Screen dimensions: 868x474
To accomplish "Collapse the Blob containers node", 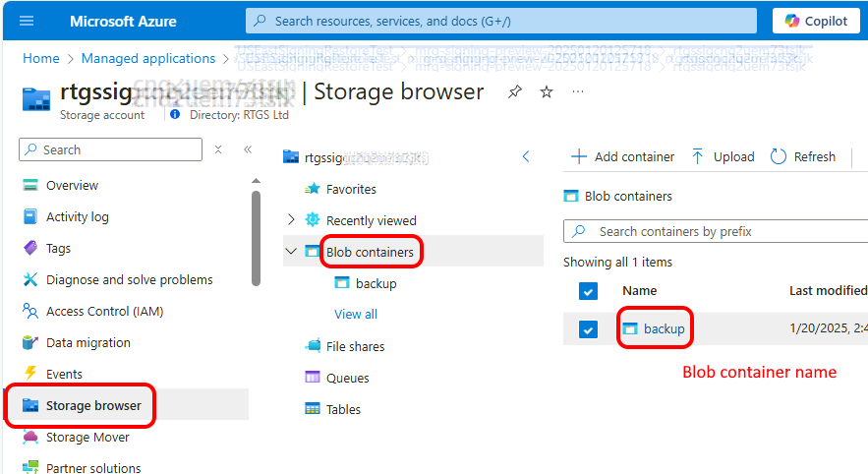I will point(291,252).
